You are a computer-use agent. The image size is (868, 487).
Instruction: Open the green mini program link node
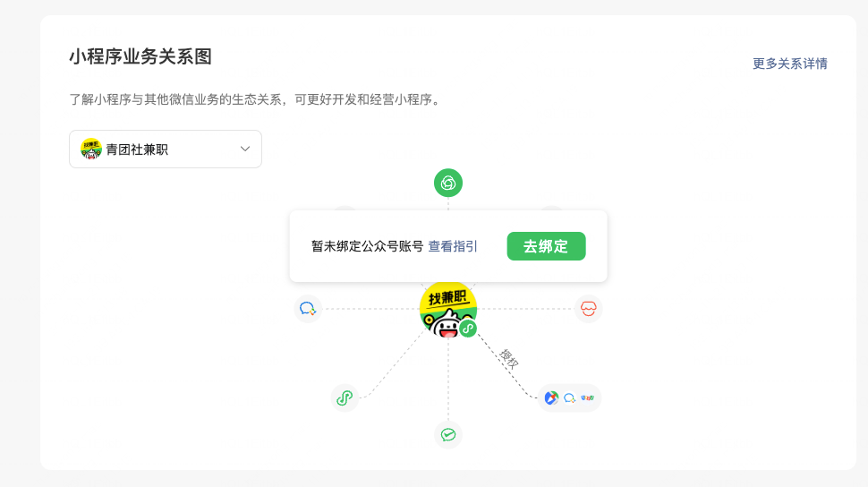[x=345, y=397]
